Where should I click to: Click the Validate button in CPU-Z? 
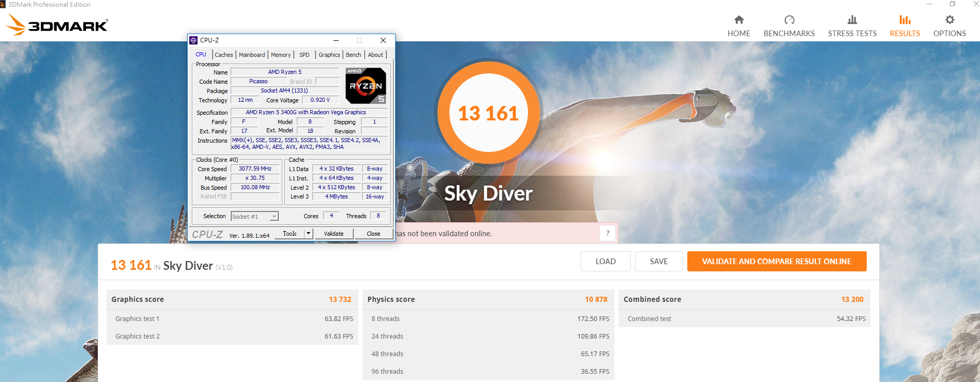(334, 234)
